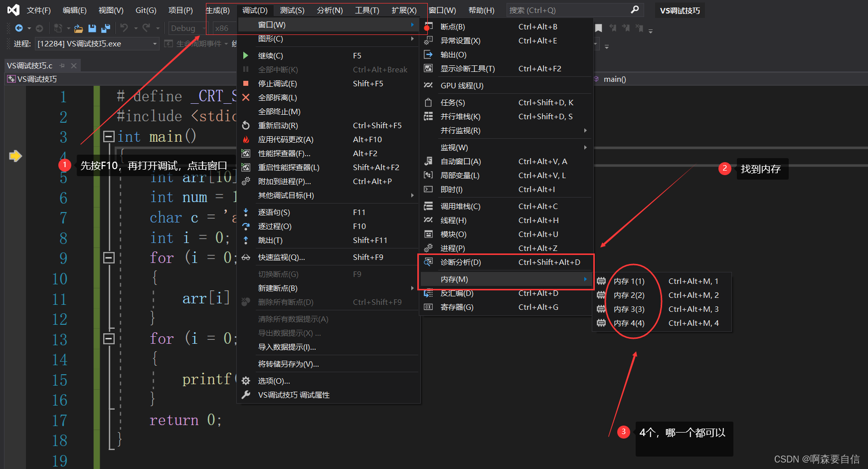The height and width of the screenshot is (469, 868).
Task: Select 即时(I) in the windows submenu
Action: [x=507, y=189]
